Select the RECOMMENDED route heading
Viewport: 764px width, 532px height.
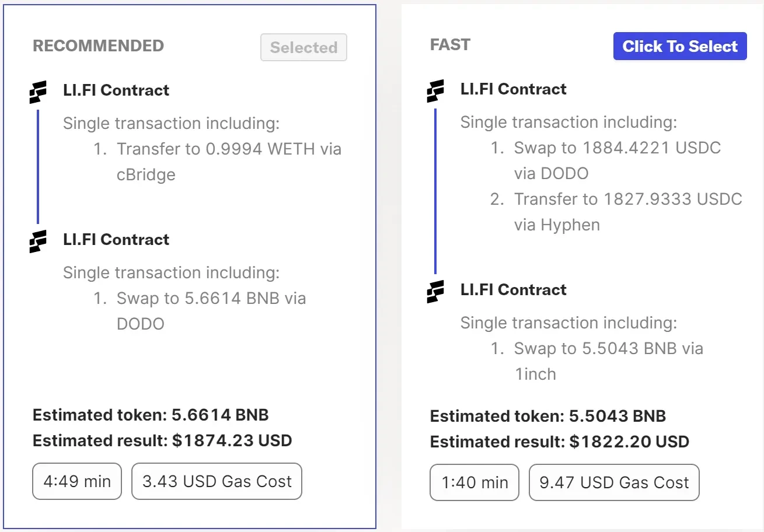pos(98,45)
